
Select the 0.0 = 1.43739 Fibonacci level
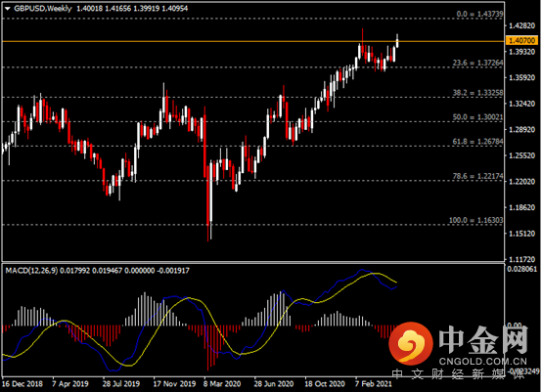[x=479, y=14]
